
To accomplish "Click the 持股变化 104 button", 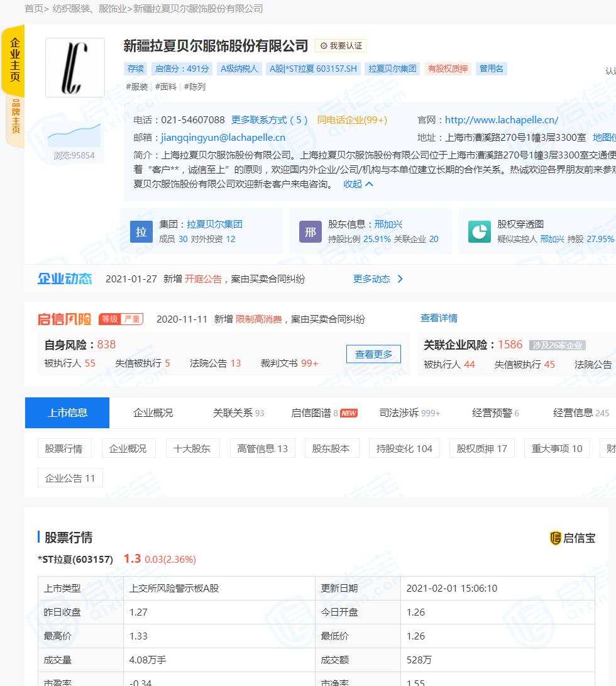I will (x=404, y=448).
